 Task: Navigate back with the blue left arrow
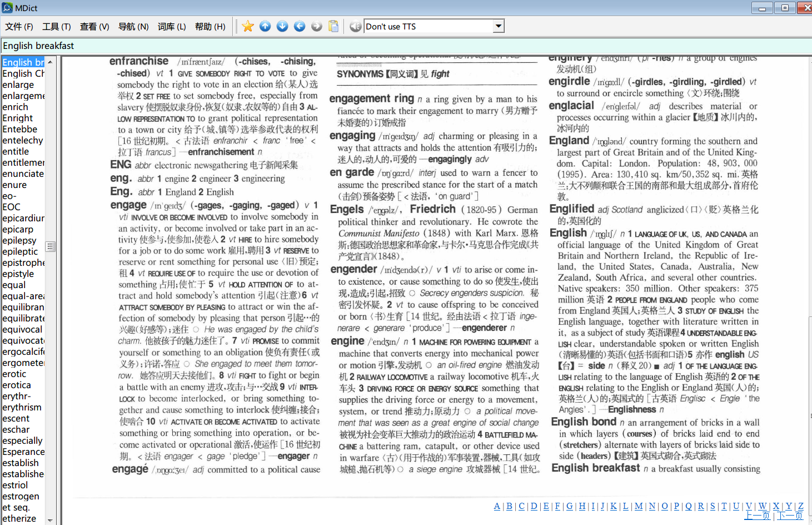pos(300,26)
